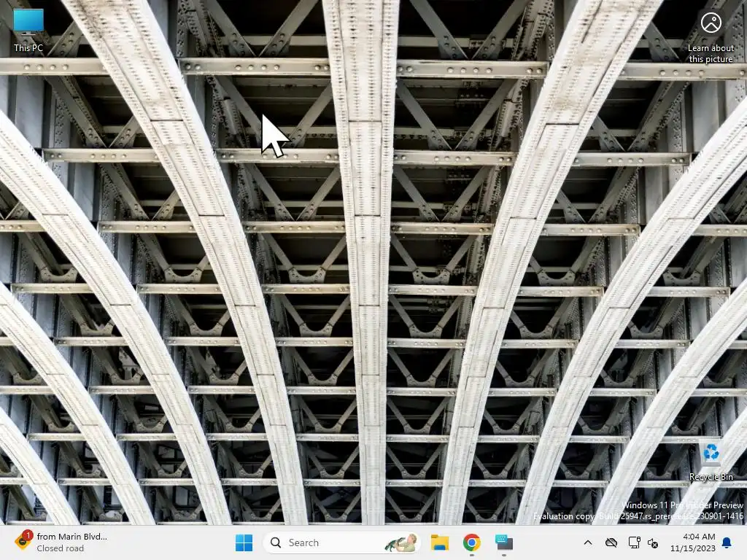Open the taskbar app next to Chrome
The height and width of the screenshot is (560, 747).
(503, 542)
